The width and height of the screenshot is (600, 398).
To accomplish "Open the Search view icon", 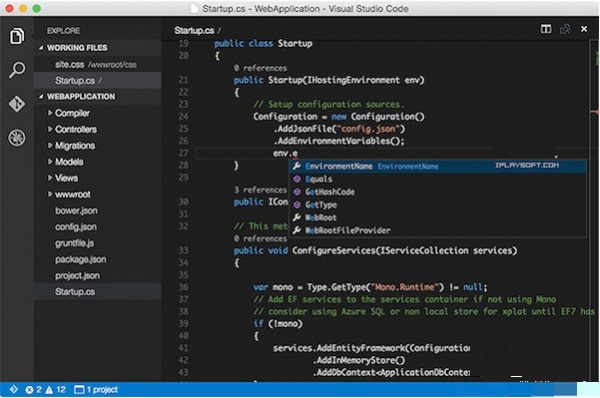I will coord(17,70).
